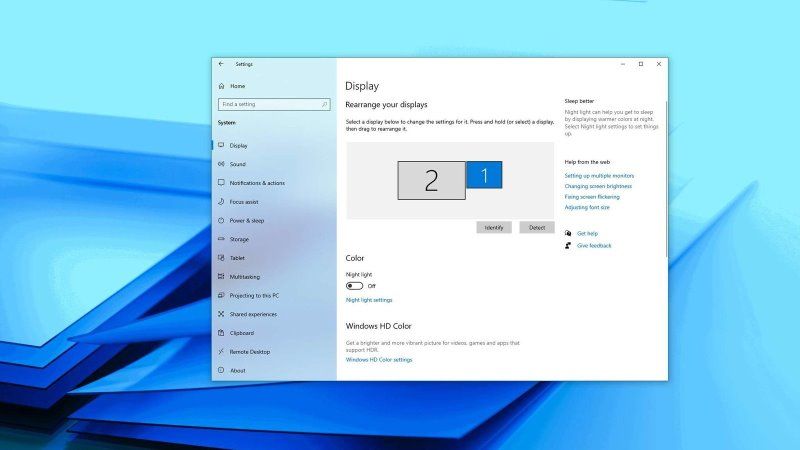
Task: Click the Get help link
Action: 587,234
